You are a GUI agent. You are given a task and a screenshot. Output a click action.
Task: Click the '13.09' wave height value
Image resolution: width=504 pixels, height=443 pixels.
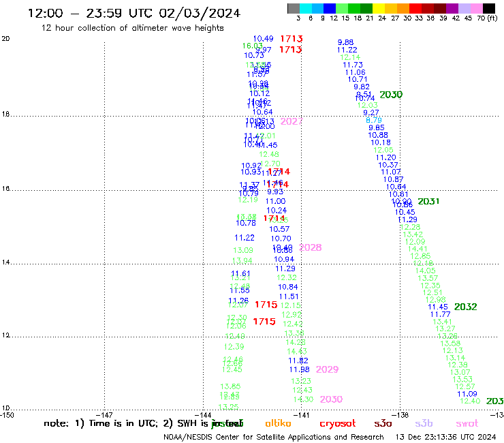tap(243, 250)
